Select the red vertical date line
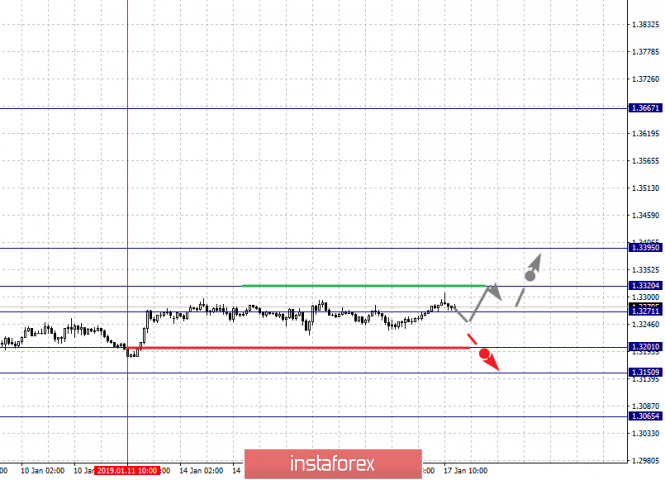The image size is (665, 480). [x=127, y=231]
